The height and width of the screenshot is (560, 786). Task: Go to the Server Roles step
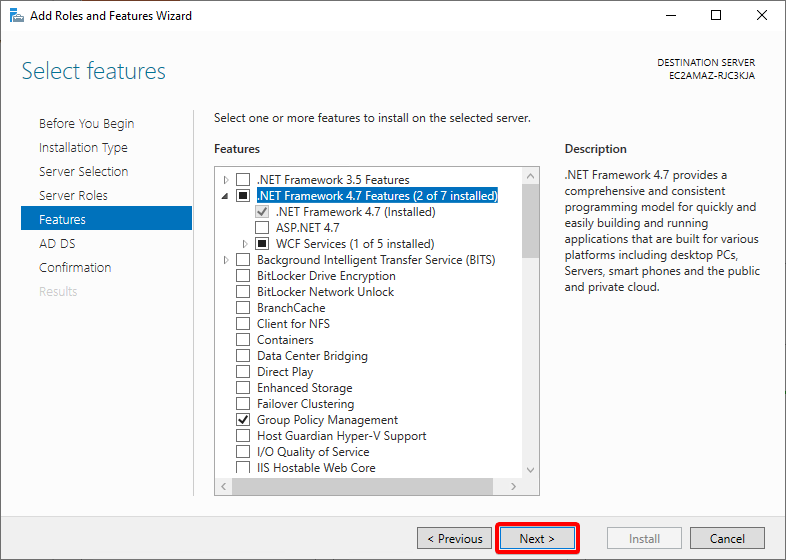73,196
